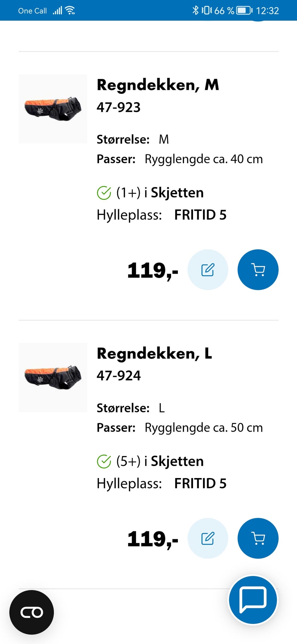Tap green stock checkmark for Regndekken M
This screenshot has width=297, height=644.
[x=104, y=193]
